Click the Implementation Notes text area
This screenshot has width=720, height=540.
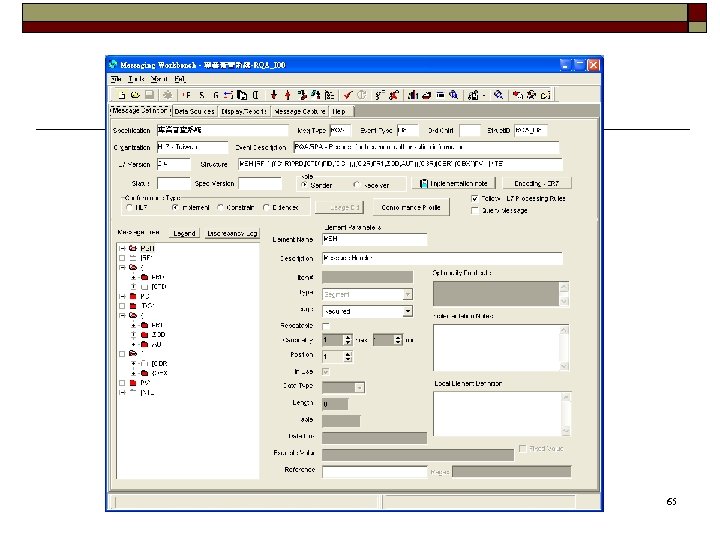click(496, 348)
